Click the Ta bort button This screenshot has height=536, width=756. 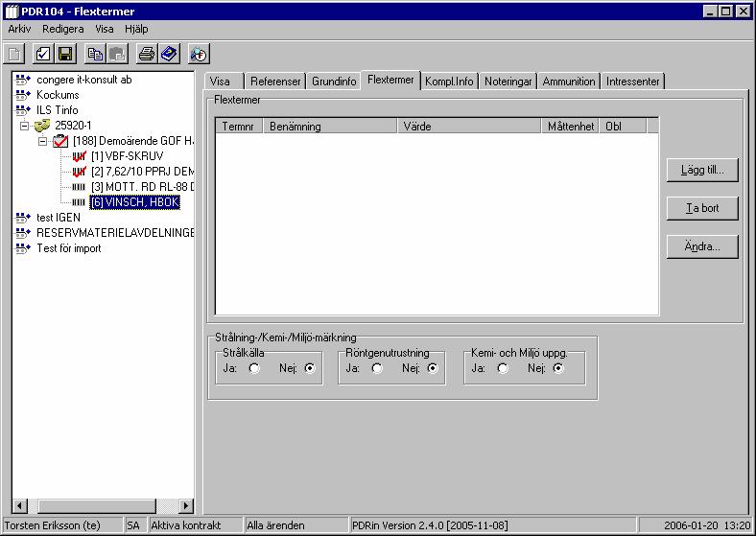pyautogui.click(x=702, y=208)
